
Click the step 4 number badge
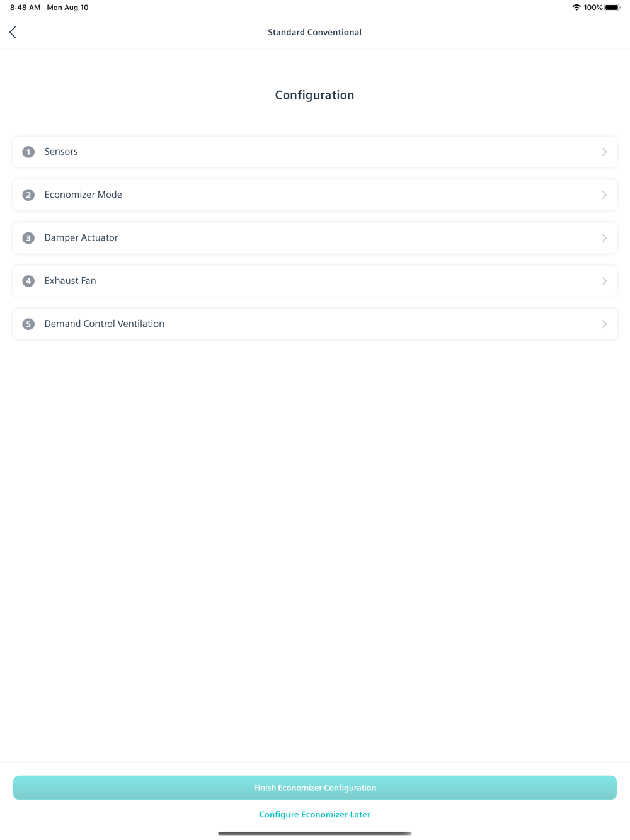point(28,281)
